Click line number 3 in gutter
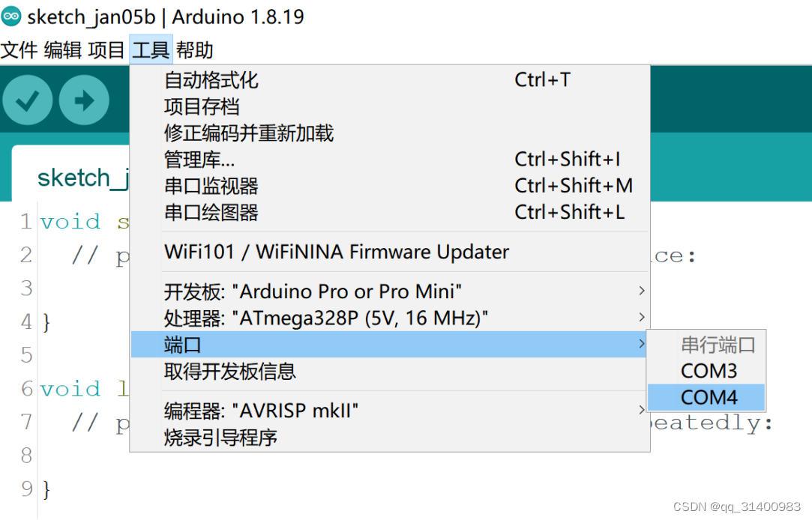812x520 pixels. pos(27,288)
